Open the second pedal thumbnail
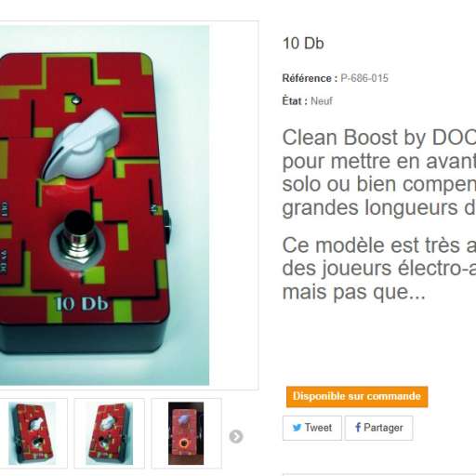The image size is (476, 476). (x=109, y=433)
